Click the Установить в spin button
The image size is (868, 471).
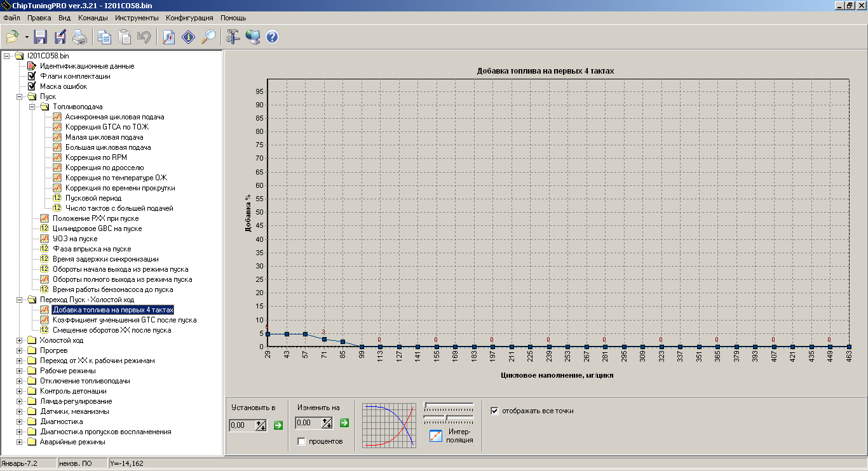[x=261, y=425]
